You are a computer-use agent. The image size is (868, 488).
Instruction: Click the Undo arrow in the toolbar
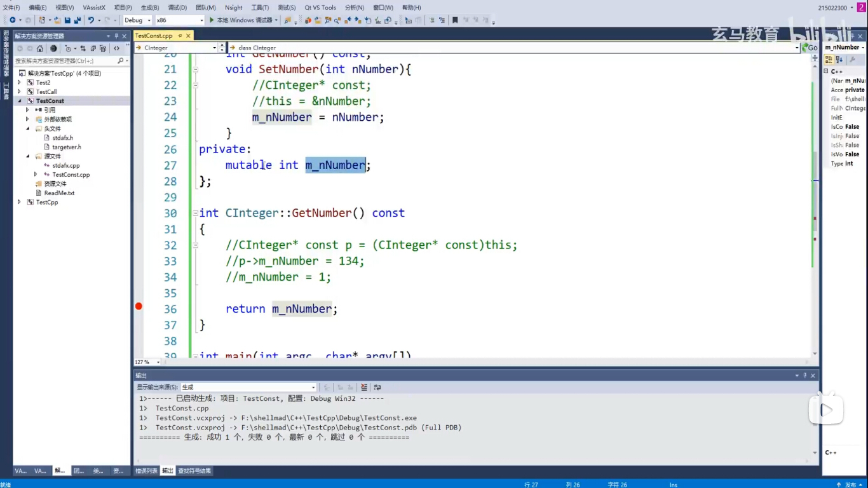point(91,20)
